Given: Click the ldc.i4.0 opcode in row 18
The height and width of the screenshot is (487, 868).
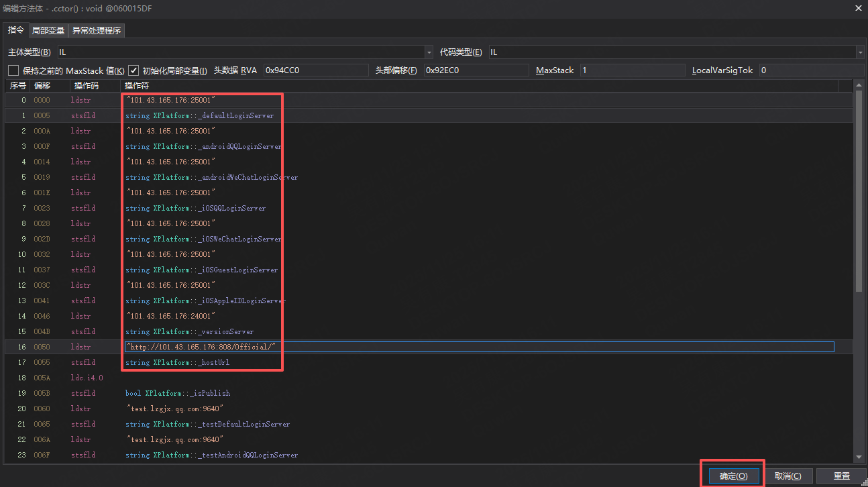Looking at the screenshot, I should click(x=87, y=378).
